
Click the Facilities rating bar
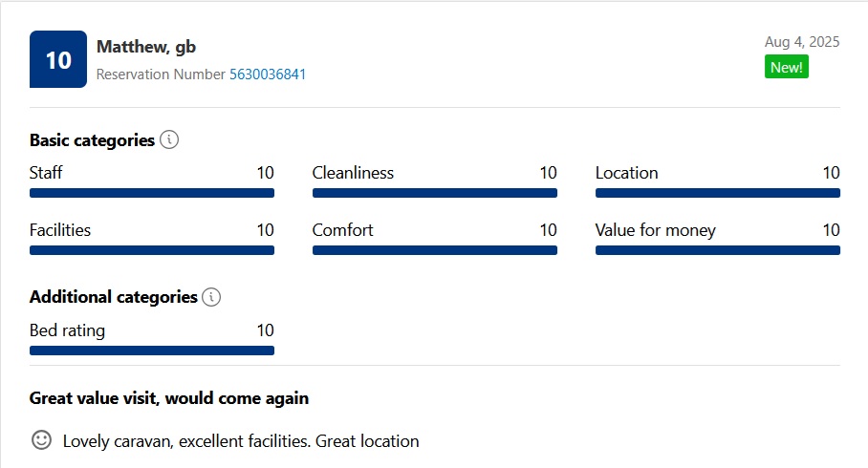tap(152, 250)
